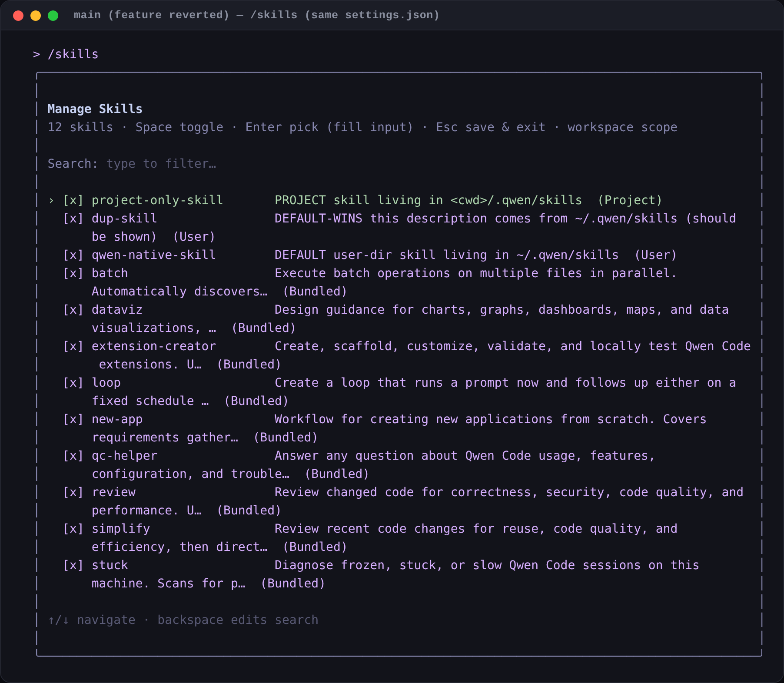This screenshot has height=683, width=784.
Task: Select the project-only-skill name
Action: click(157, 200)
